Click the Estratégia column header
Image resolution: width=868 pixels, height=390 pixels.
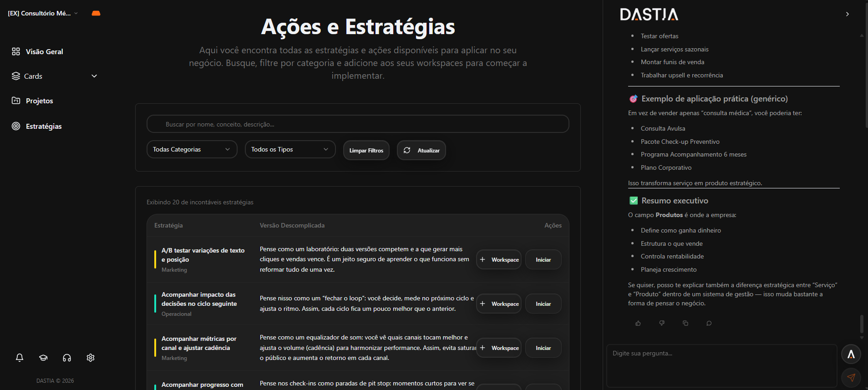pos(168,225)
